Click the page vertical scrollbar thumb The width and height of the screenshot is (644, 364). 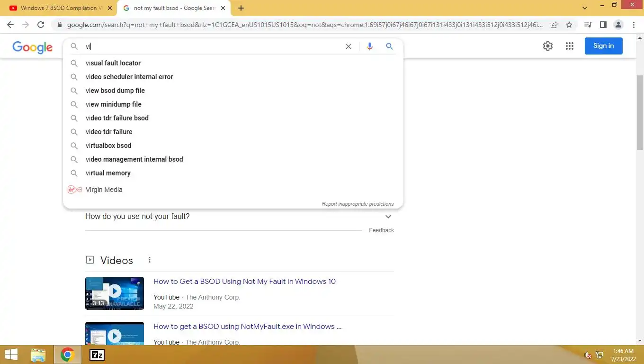click(640, 112)
